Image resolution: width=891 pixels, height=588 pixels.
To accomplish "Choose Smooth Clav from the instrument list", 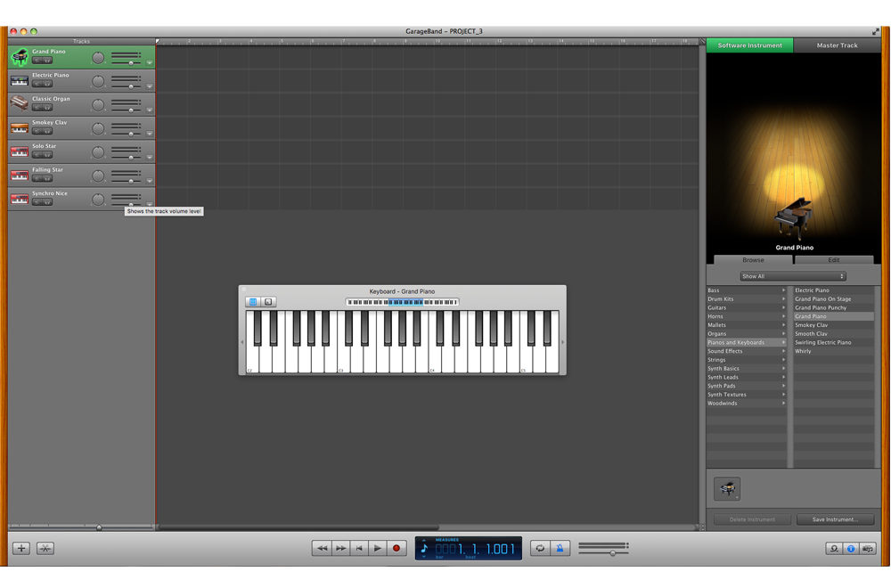I will (834, 333).
